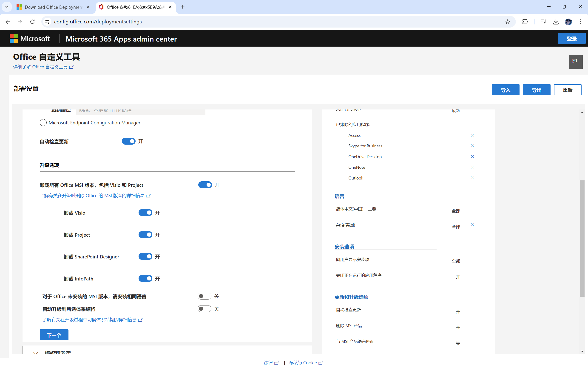Close the Download Office Deployment tab
The width and height of the screenshot is (588, 367).
tap(88, 7)
